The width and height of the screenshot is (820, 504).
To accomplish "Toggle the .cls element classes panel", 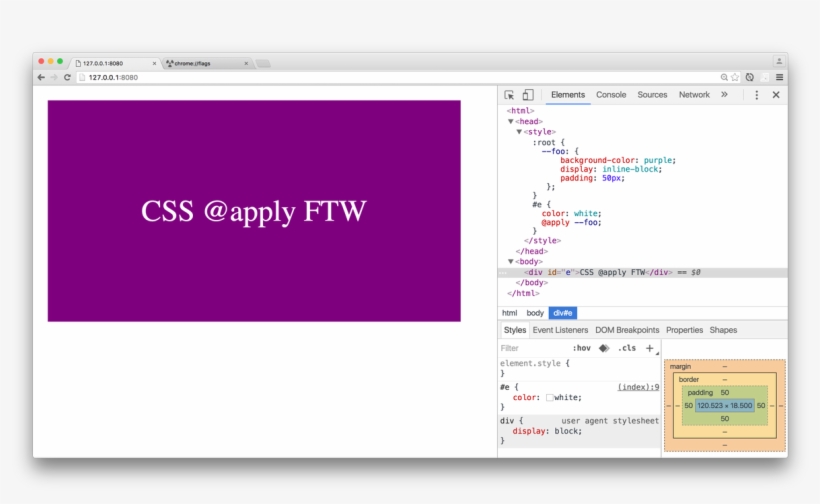I will (627, 348).
